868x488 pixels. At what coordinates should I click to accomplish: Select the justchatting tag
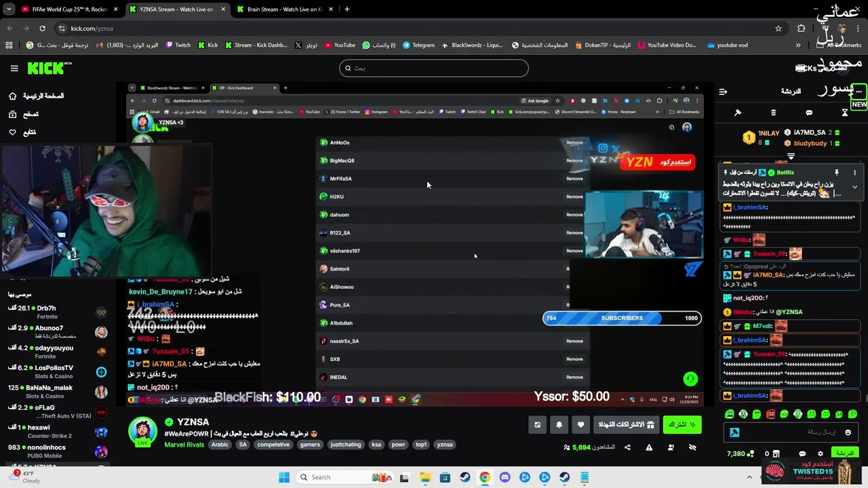click(346, 445)
